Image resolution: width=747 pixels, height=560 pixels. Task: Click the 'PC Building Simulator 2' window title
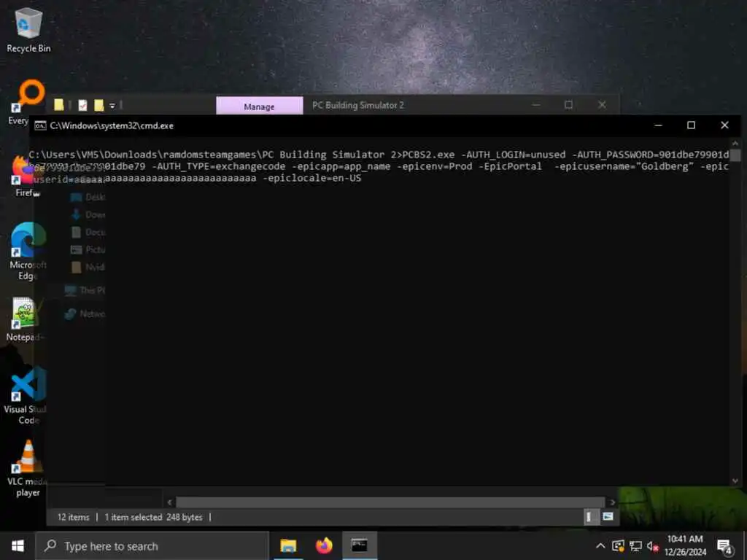[357, 105]
